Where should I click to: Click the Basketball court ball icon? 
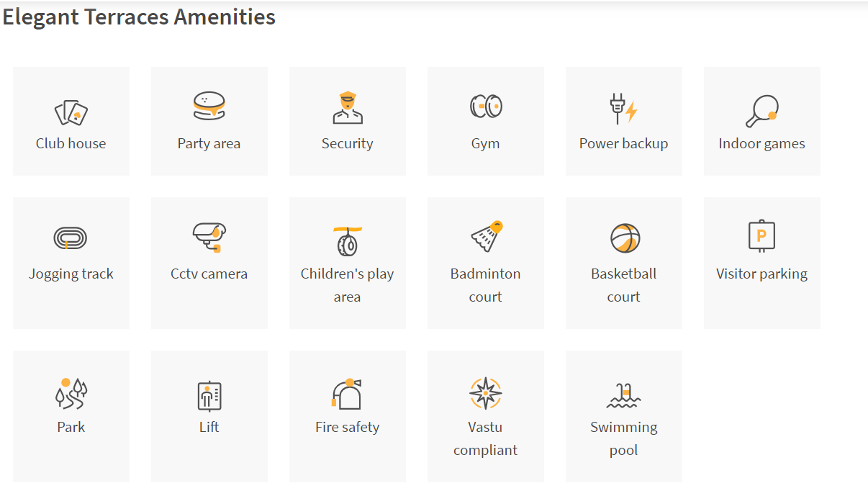tap(625, 238)
